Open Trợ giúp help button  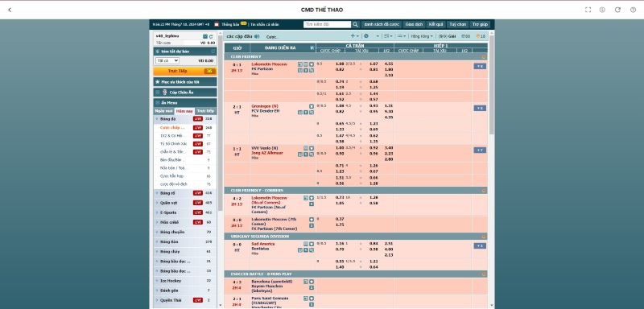coord(479,25)
